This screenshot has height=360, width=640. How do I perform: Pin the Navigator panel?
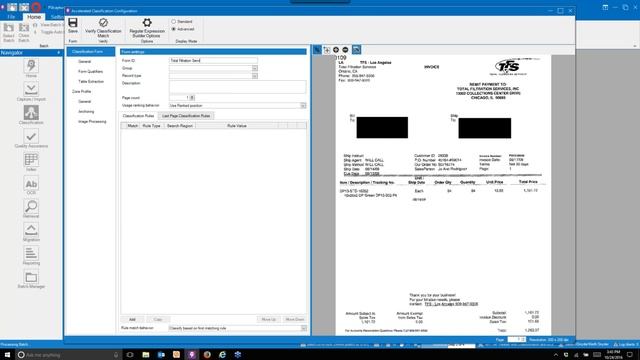(58, 53)
